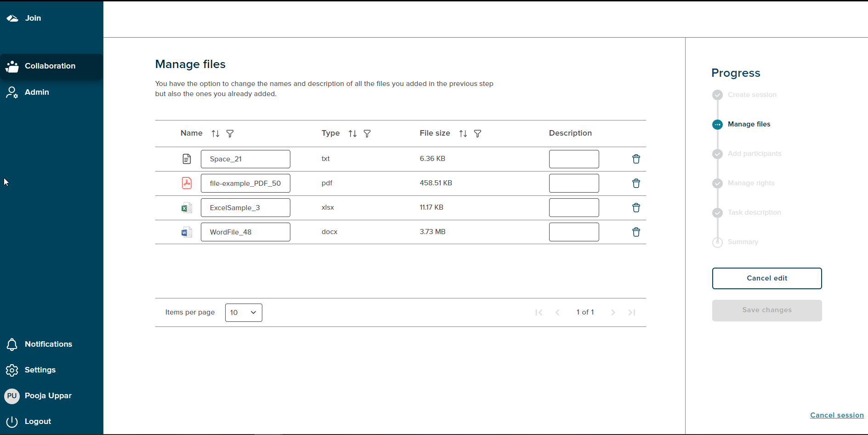Image resolution: width=868 pixels, height=435 pixels.
Task: Click the description field for the pdf file
Action: (x=574, y=183)
